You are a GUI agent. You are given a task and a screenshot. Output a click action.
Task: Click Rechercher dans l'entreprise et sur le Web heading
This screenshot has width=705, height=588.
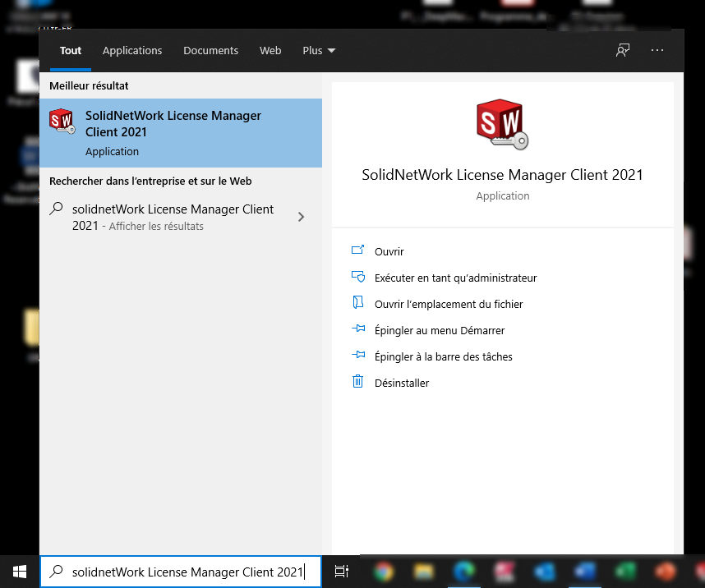click(150, 181)
